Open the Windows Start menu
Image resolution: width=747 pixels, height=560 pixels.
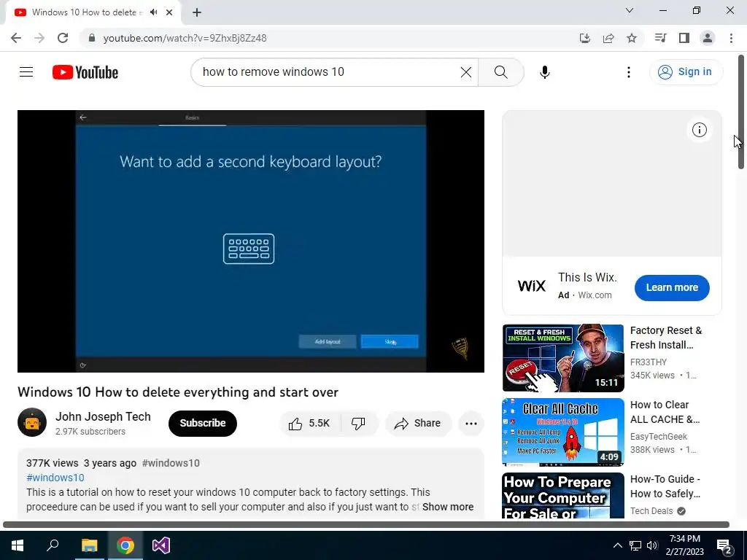[18, 545]
